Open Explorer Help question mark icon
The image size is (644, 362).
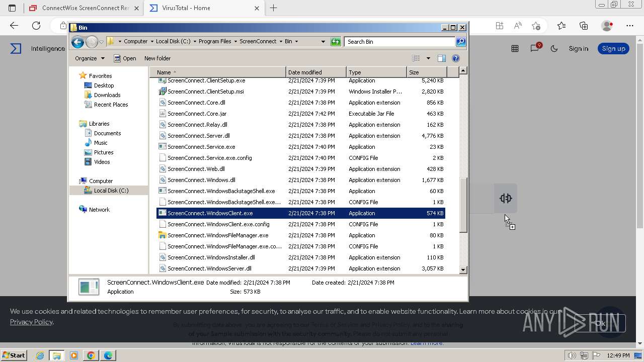pyautogui.click(x=456, y=58)
